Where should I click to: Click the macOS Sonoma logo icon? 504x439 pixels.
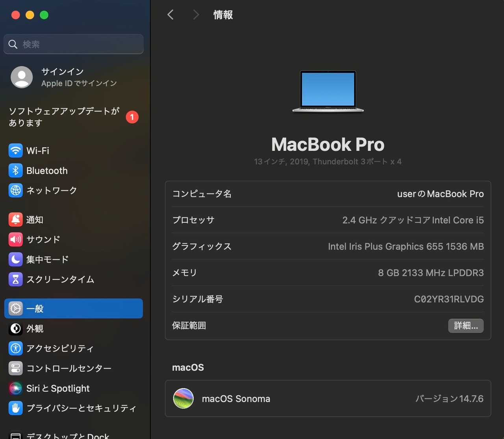tap(183, 398)
